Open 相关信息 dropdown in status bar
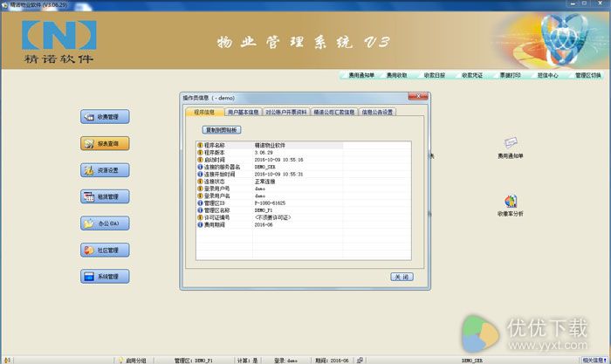The width and height of the screenshot is (611, 364). [594, 361]
